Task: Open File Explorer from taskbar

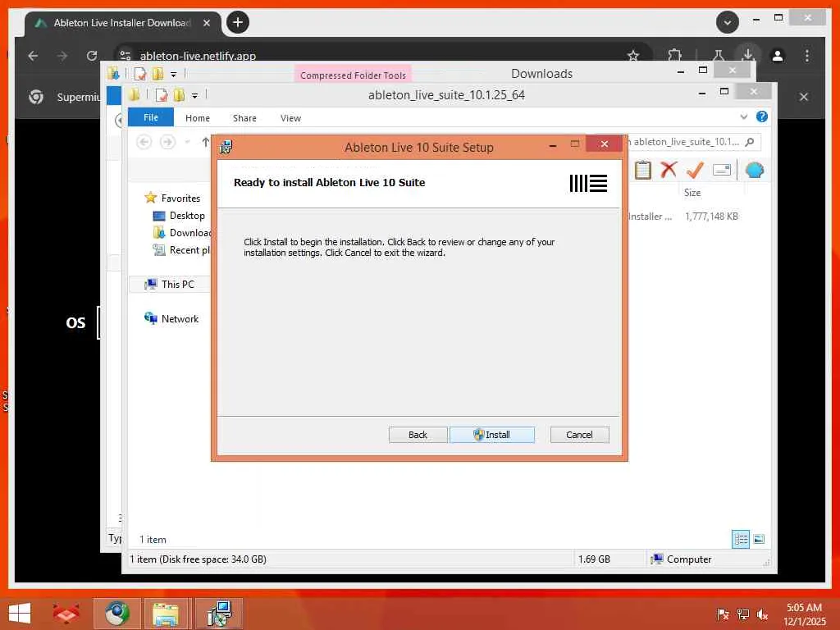Action: (x=166, y=614)
